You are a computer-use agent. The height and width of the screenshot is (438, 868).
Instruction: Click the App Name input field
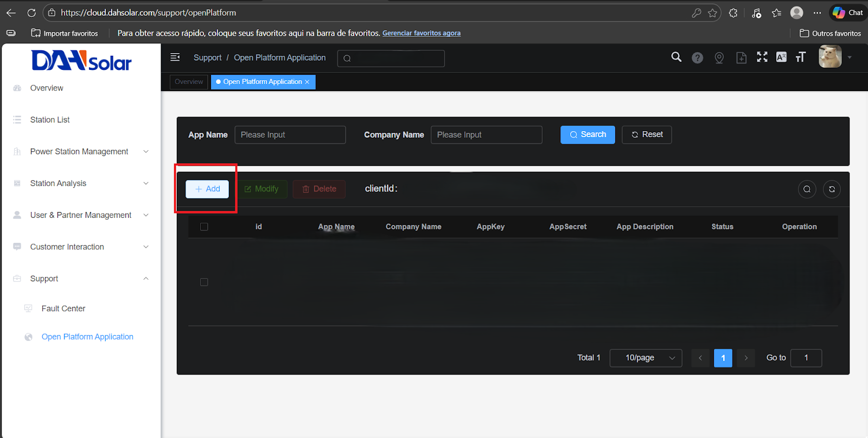point(290,134)
